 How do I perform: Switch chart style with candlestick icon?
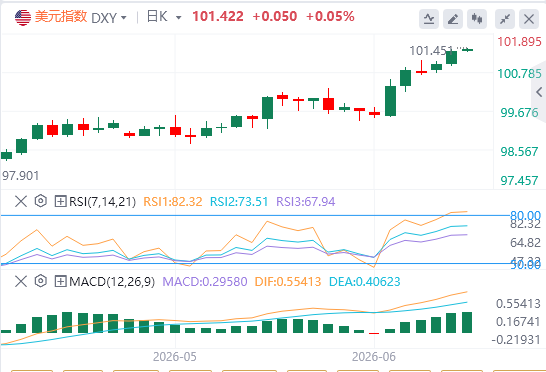[x=477, y=18]
